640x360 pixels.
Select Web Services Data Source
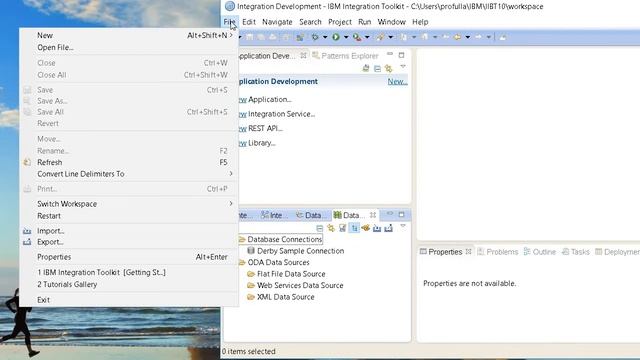pyautogui.click(x=295, y=285)
